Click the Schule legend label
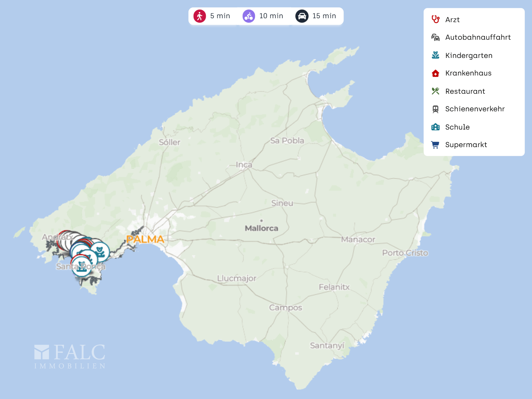This screenshot has height=399, width=532. pos(457,127)
